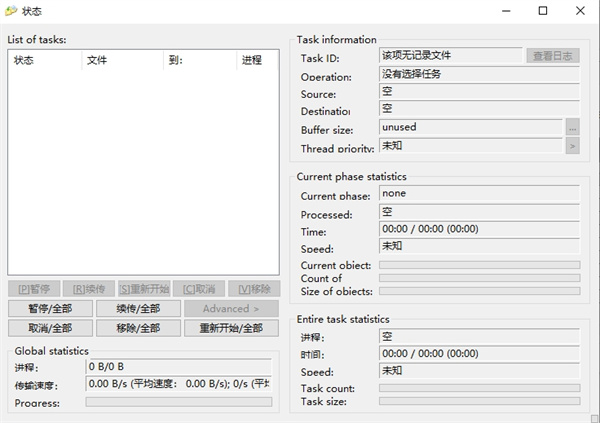600x423 pixels.
Task: Click the Buffer size unused field
Action: (471, 127)
